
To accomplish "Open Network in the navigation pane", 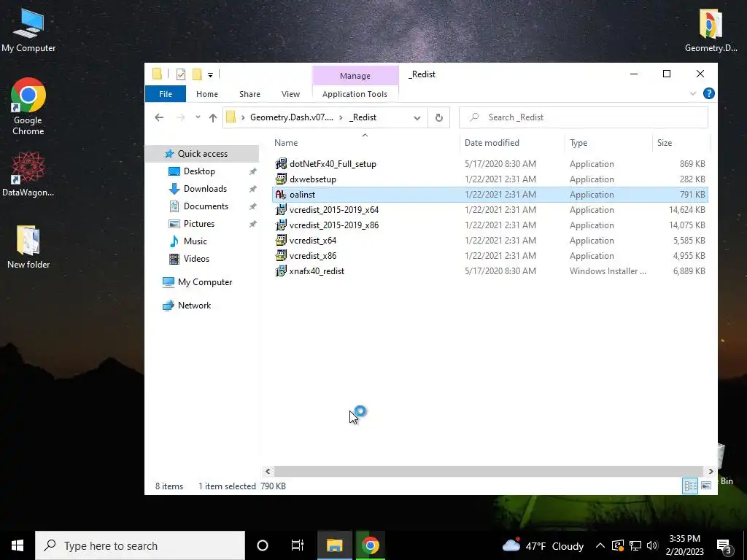I will point(194,306).
